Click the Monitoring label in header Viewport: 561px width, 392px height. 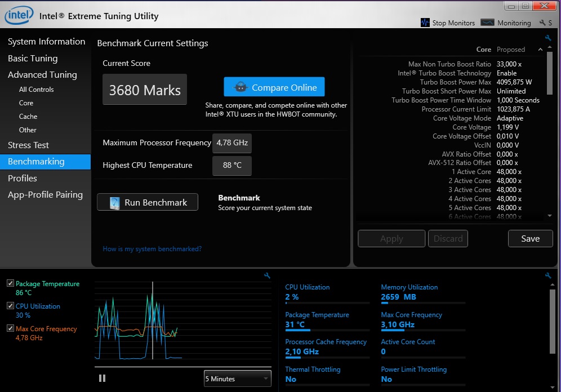(x=514, y=23)
